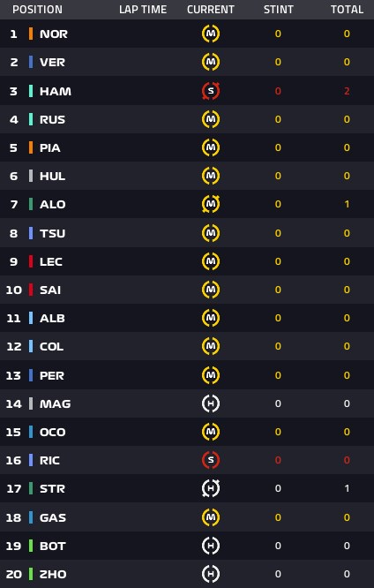Click Hamilton's total value of 2

point(347,91)
